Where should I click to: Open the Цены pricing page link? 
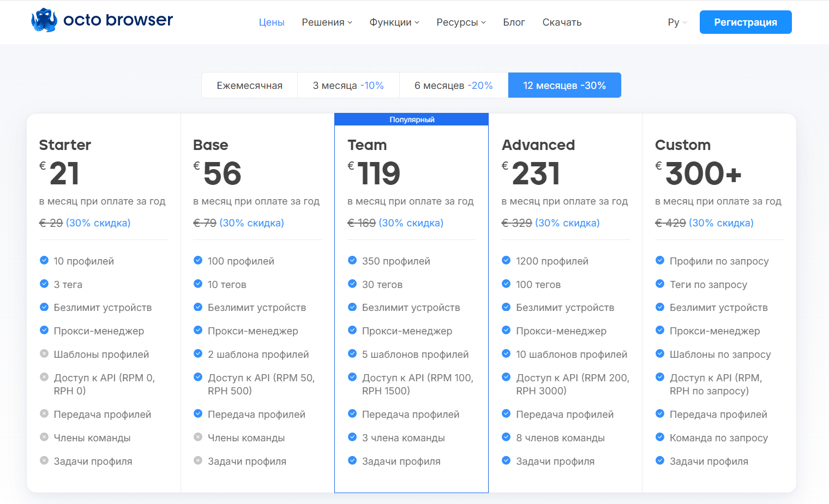coord(272,22)
